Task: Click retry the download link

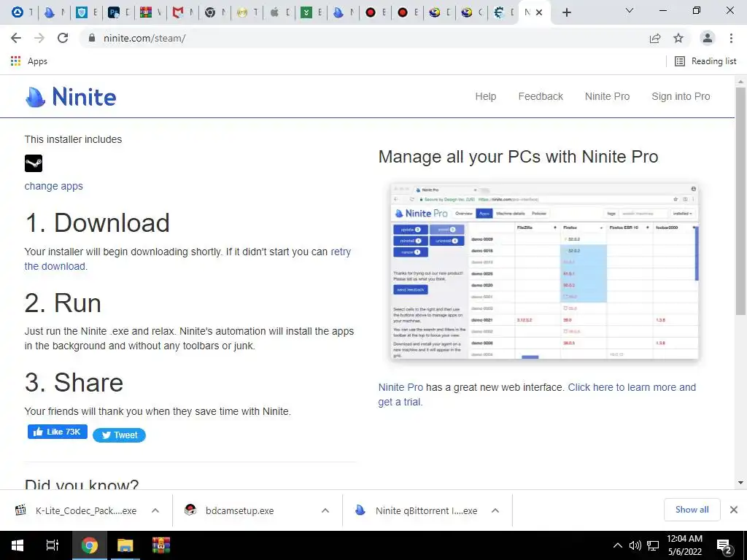Action: tap(187, 259)
